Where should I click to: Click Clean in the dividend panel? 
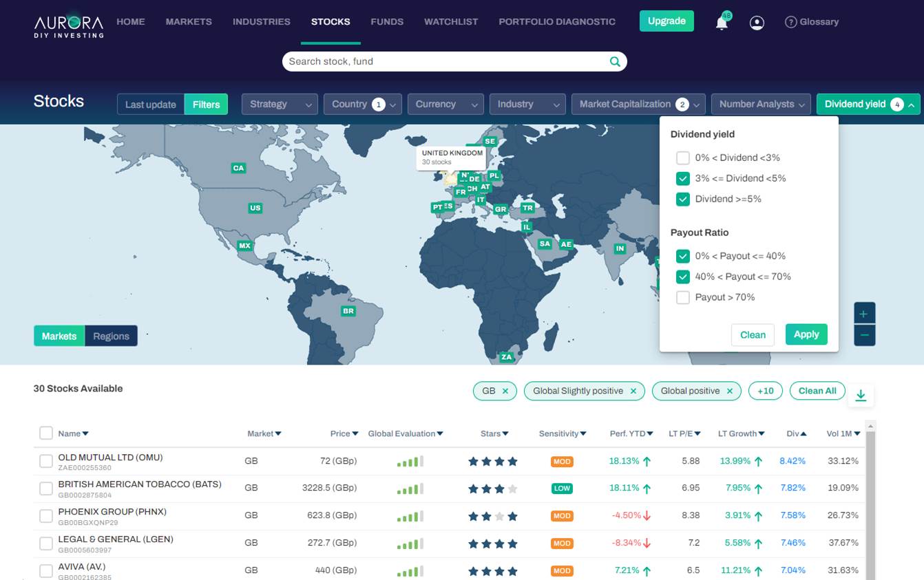tap(753, 335)
